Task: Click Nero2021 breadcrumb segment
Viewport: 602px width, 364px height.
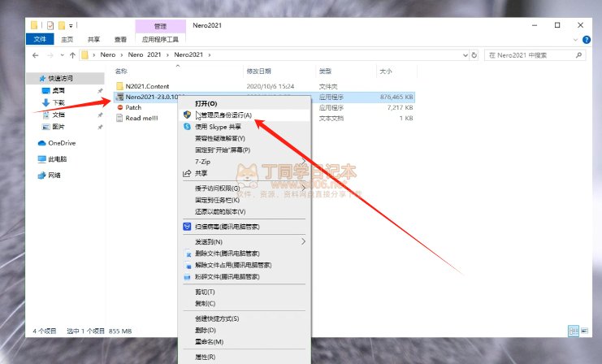Action: [x=188, y=54]
